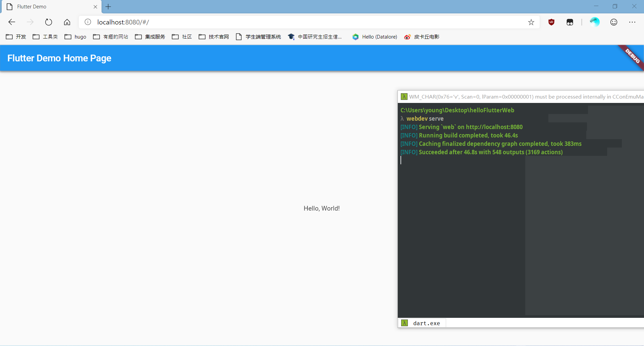Viewport: 644px width, 346px height.
Task: Click the Succeeded after 46.8s line
Action: (x=482, y=152)
